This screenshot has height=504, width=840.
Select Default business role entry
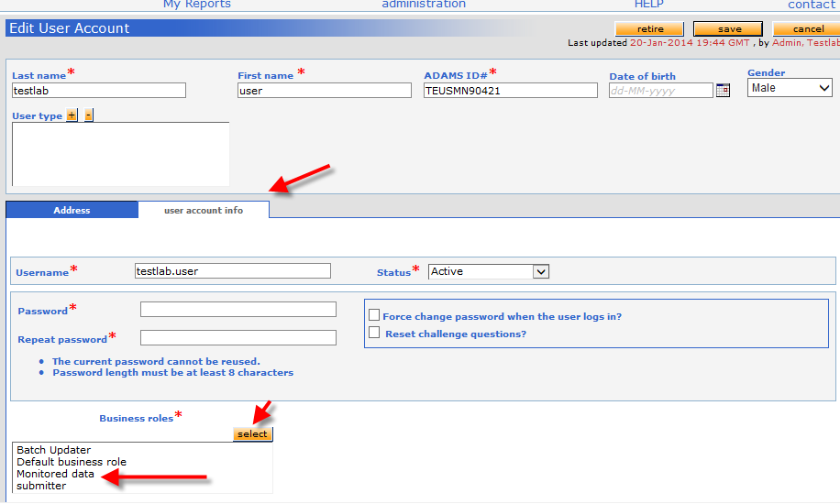point(72,462)
